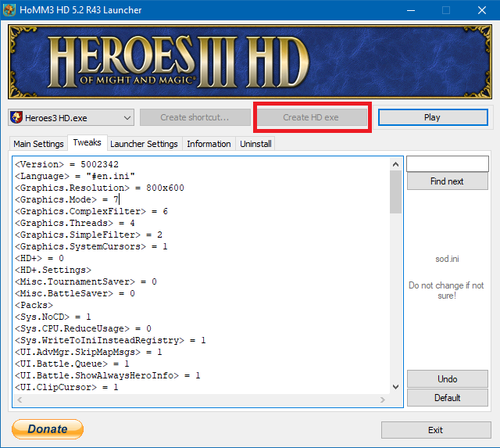Image resolution: width=500 pixels, height=448 pixels.
Task: Click the <UI.ClipCursor> = 1 line
Action: point(66,387)
